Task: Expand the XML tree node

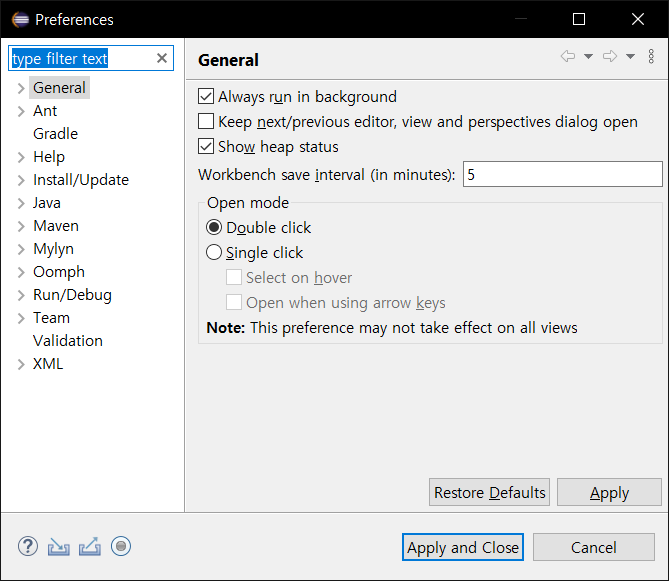Action: click(x=21, y=365)
